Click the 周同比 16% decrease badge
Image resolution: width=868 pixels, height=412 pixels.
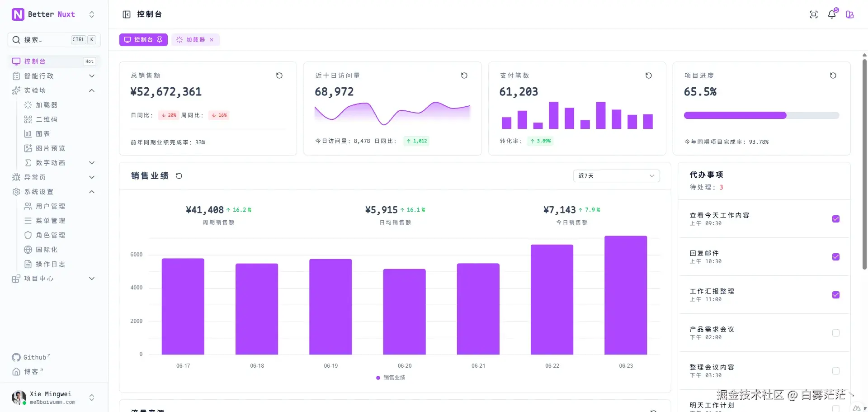219,115
